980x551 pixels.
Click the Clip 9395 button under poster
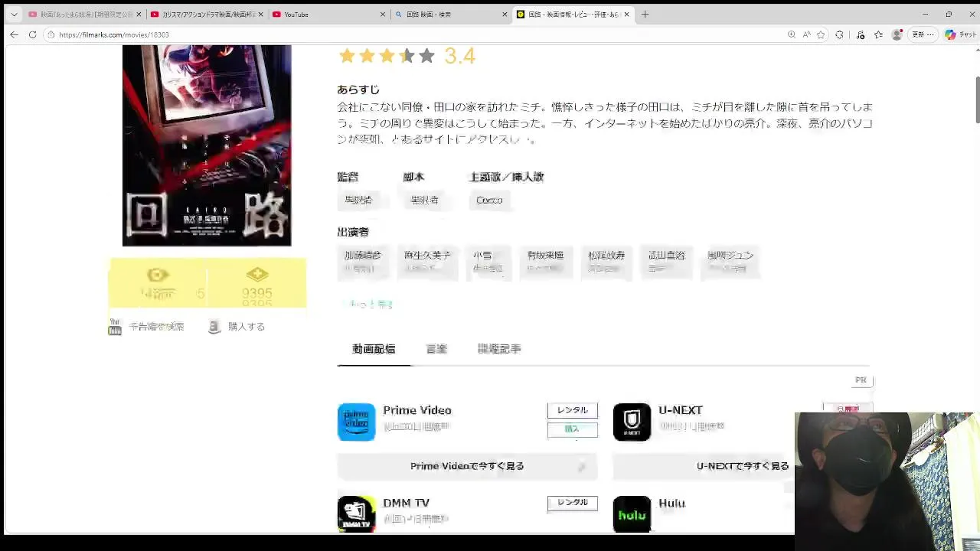pos(256,283)
